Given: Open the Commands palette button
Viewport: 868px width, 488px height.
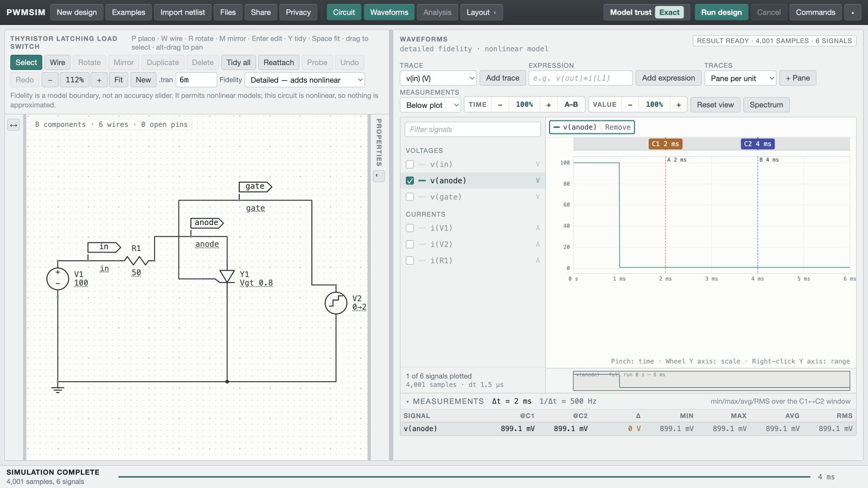Looking at the screenshot, I should [815, 12].
